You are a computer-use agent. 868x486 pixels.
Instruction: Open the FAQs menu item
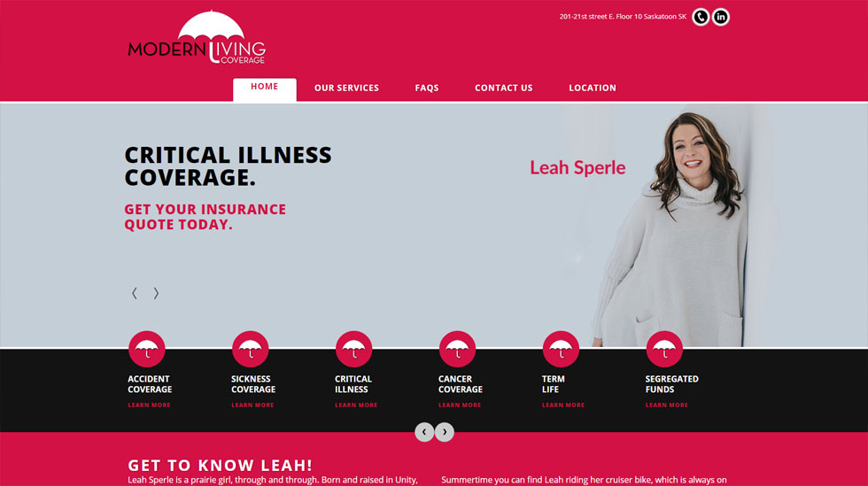pos(427,88)
